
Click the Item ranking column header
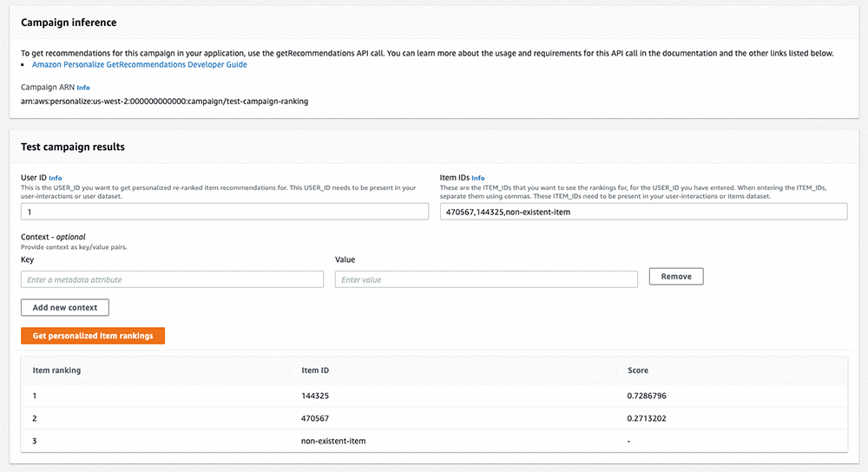(x=57, y=370)
